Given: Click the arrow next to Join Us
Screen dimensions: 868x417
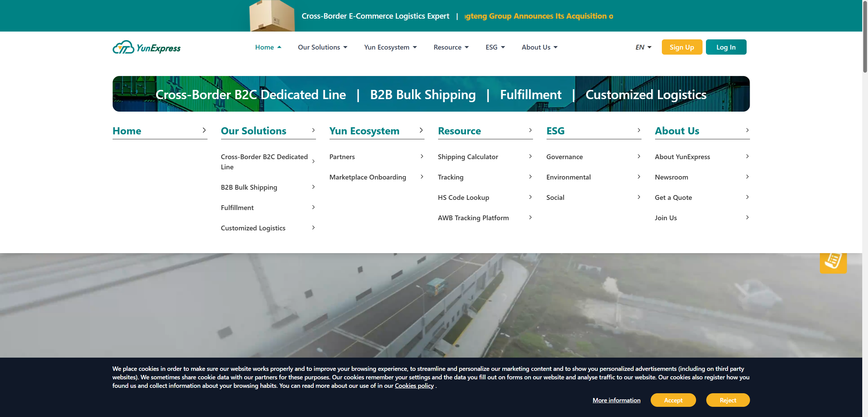Looking at the screenshot, I should click(x=747, y=217).
